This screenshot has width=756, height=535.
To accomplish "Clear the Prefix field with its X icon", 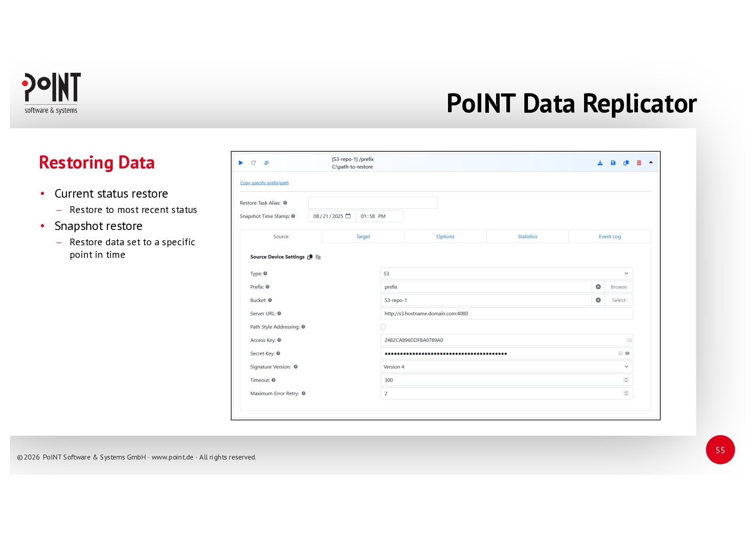I will (598, 287).
